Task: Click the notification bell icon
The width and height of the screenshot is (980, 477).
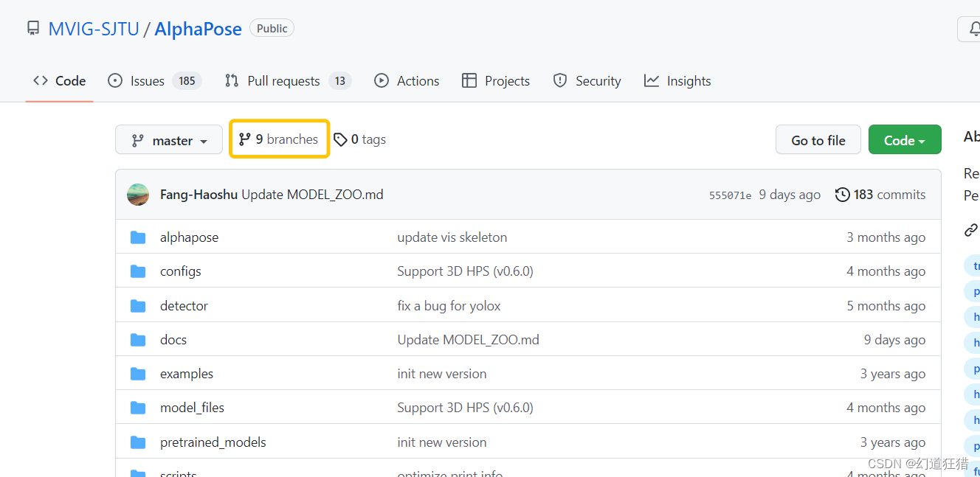Action: pos(976,29)
